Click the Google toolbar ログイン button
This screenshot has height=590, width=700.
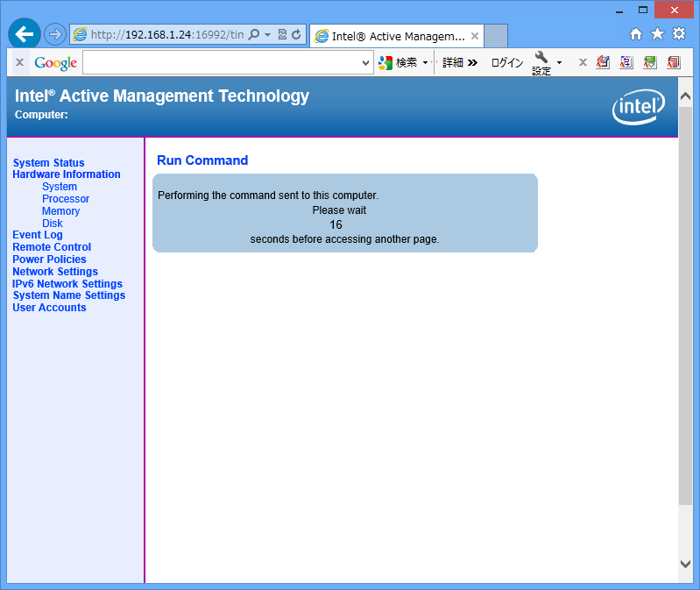[x=506, y=63]
